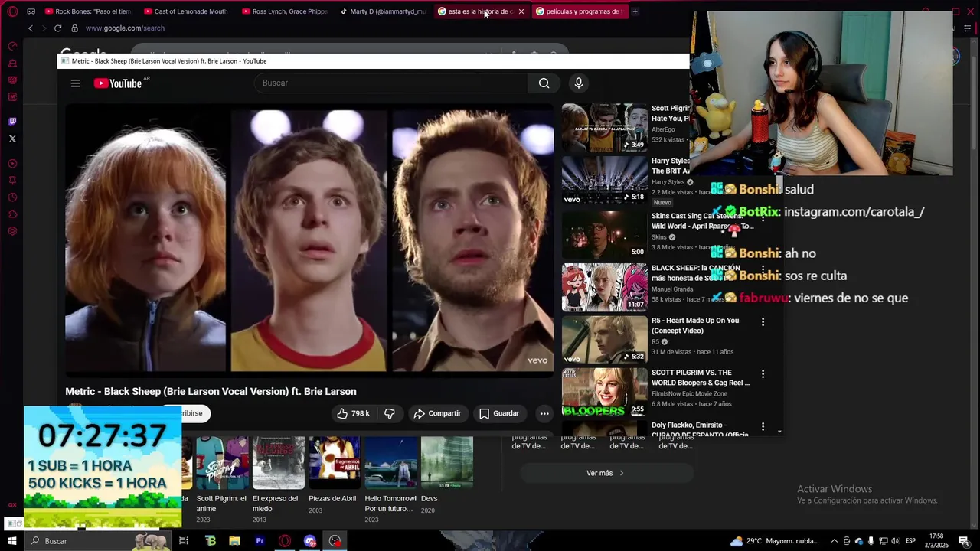980x551 pixels.
Task: Open Twitch panel in Opera sidebar
Action: pyautogui.click(x=12, y=121)
